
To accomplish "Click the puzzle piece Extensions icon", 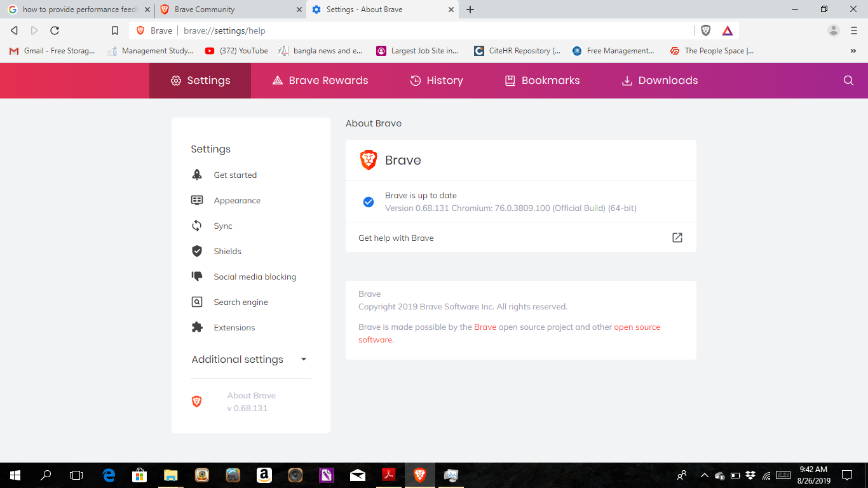I will [x=197, y=327].
